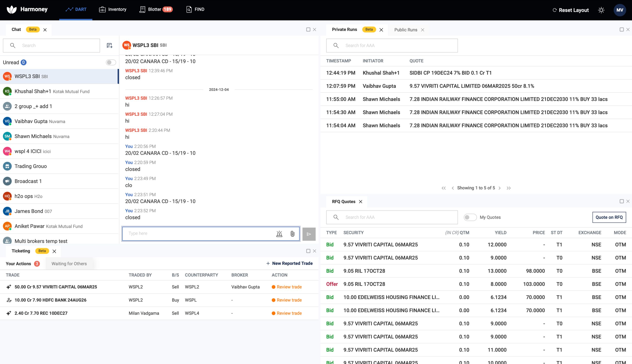Close the Private Runs tab
Viewport: 632px width, 364px height.
click(x=381, y=30)
